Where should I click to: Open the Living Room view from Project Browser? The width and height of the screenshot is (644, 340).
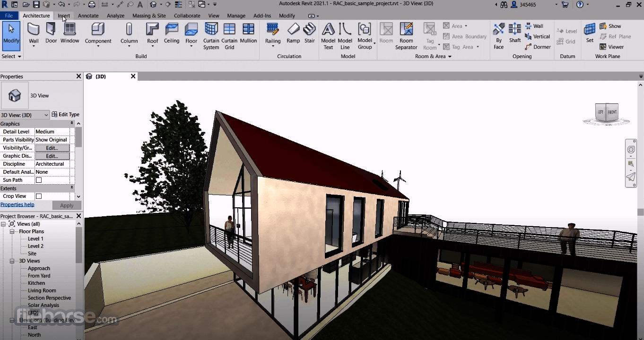click(x=42, y=290)
